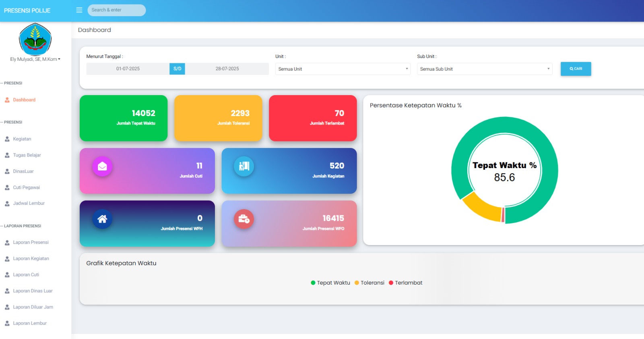Click the 14052 count value

click(x=143, y=113)
